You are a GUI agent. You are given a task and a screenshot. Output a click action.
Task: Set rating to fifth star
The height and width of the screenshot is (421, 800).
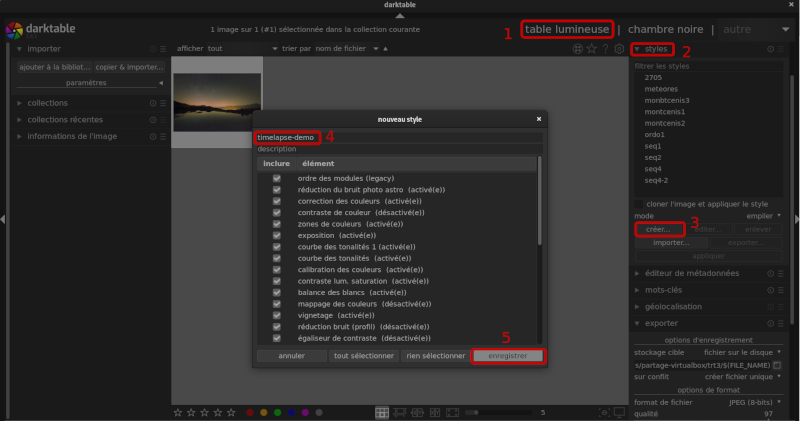coord(231,412)
